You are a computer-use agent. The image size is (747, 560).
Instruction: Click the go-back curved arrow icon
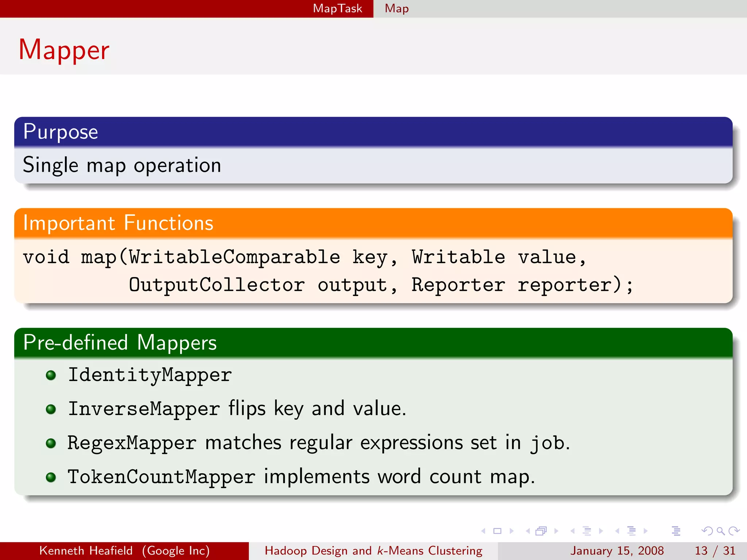(x=707, y=531)
